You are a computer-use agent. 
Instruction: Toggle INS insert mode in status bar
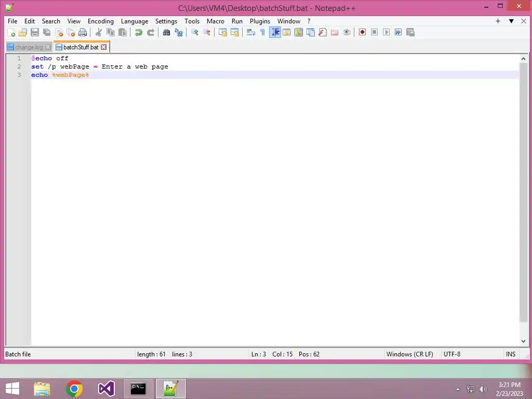511,354
